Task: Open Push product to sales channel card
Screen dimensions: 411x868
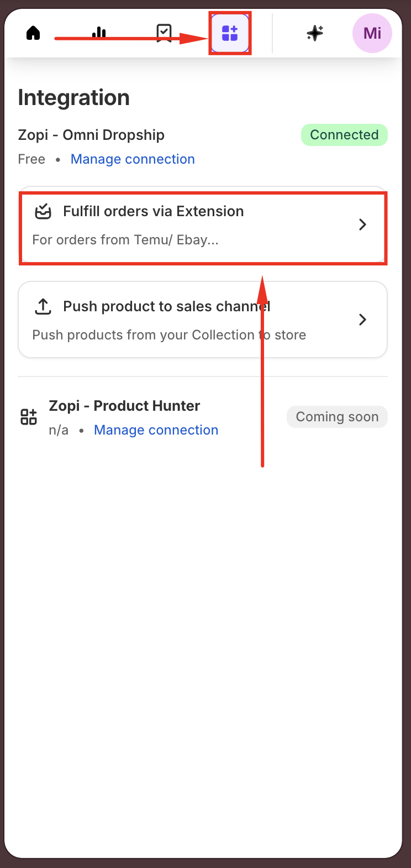Action: (203, 320)
